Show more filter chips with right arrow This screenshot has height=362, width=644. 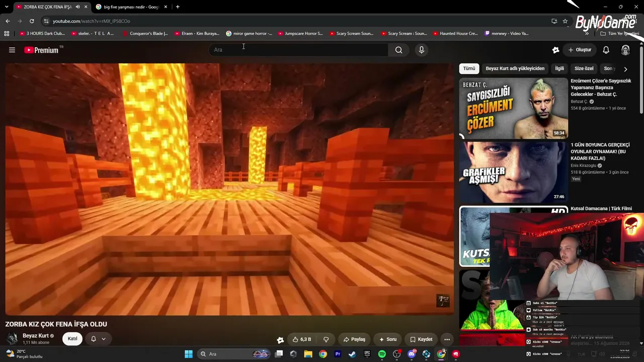[625, 69]
